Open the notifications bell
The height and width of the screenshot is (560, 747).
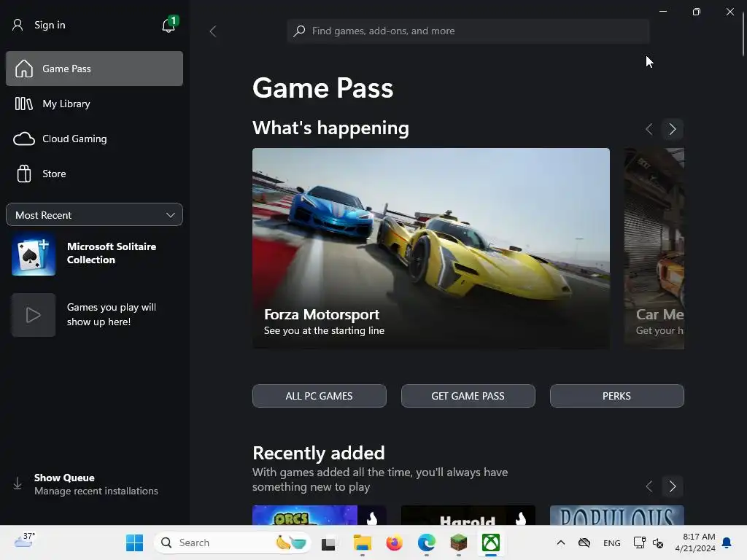169,26
